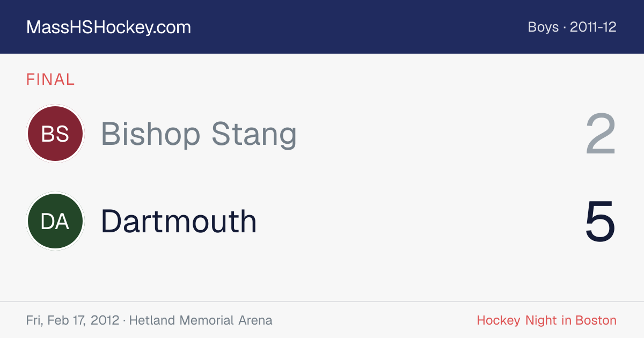Click the word Boston in footer
644x338 pixels.
596,320
